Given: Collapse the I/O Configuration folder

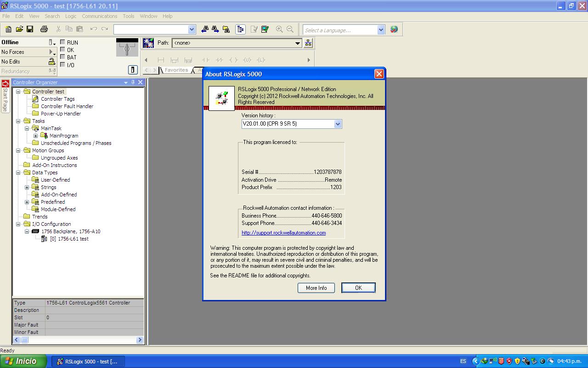Looking at the screenshot, I should click(18, 224).
